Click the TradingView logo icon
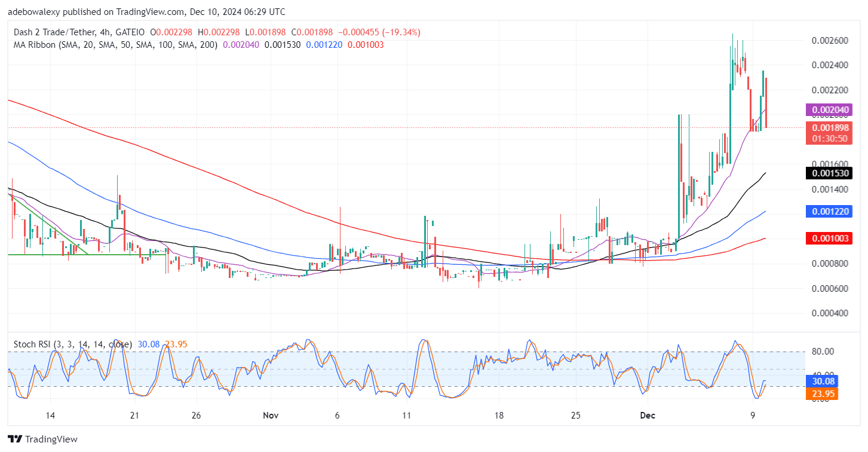This screenshot has width=868, height=452. coord(15,439)
